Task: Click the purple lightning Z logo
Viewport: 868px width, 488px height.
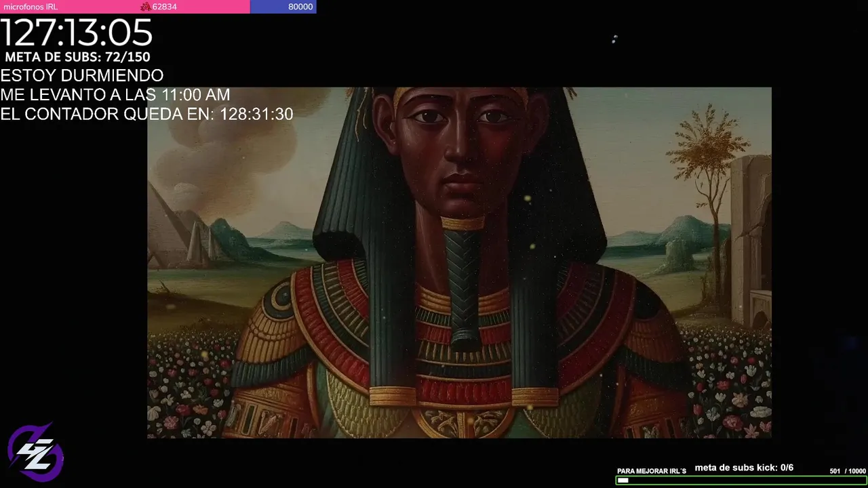Action: point(35,452)
